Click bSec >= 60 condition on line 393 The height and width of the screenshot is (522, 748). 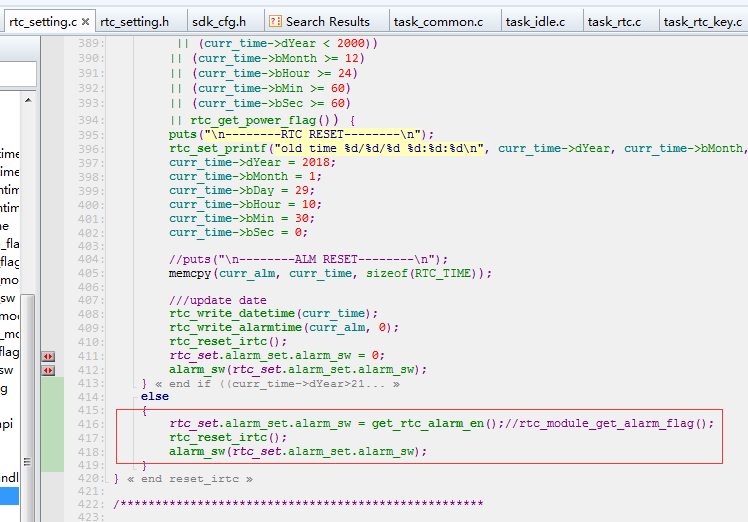click(x=271, y=103)
